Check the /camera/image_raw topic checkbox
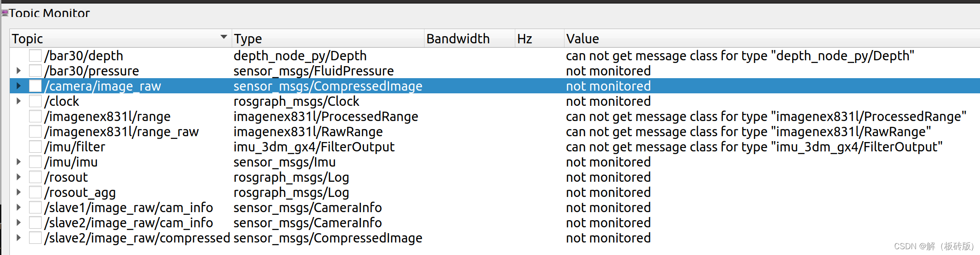 (x=35, y=86)
